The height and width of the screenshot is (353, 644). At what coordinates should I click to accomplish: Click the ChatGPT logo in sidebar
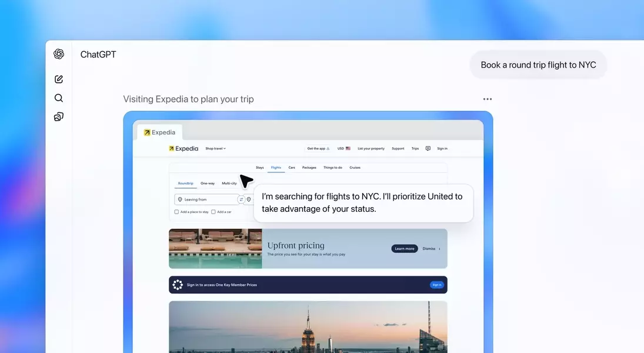(x=59, y=54)
